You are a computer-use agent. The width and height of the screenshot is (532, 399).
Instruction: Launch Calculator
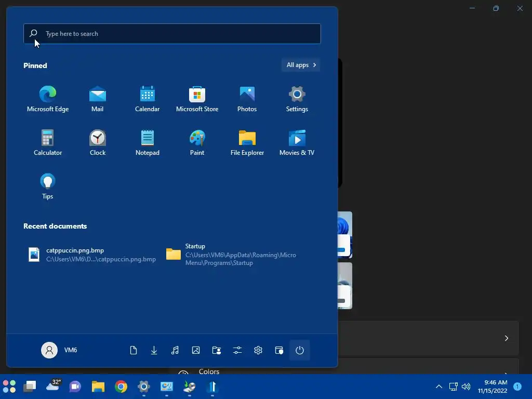(x=47, y=142)
